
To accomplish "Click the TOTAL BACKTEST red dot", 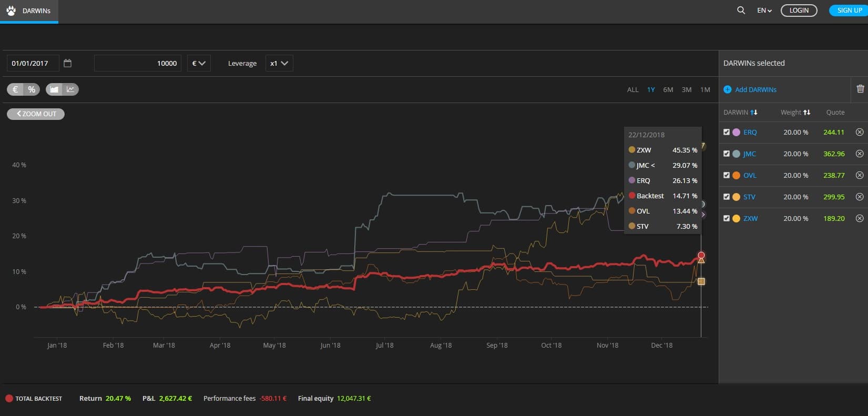I will (x=9, y=398).
